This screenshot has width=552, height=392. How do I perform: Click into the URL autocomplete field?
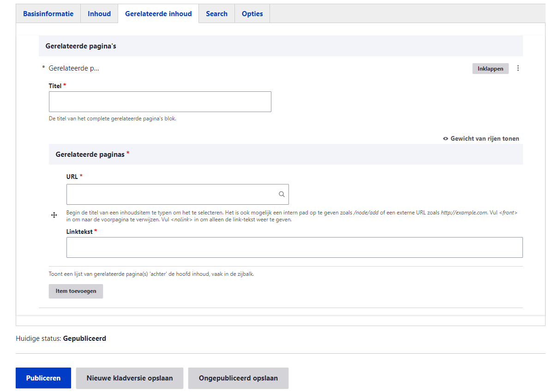[171, 195]
